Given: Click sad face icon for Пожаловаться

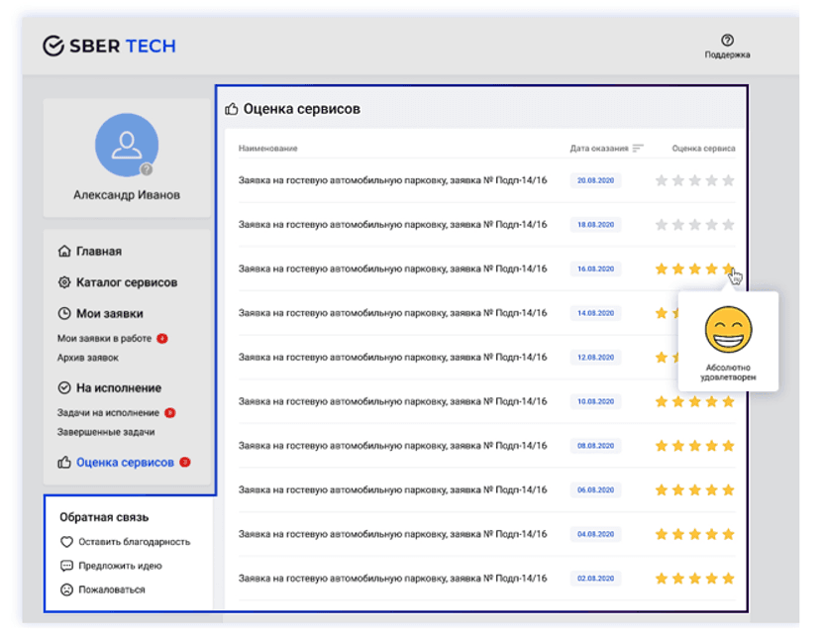Looking at the screenshot, I should pos(67,590).
